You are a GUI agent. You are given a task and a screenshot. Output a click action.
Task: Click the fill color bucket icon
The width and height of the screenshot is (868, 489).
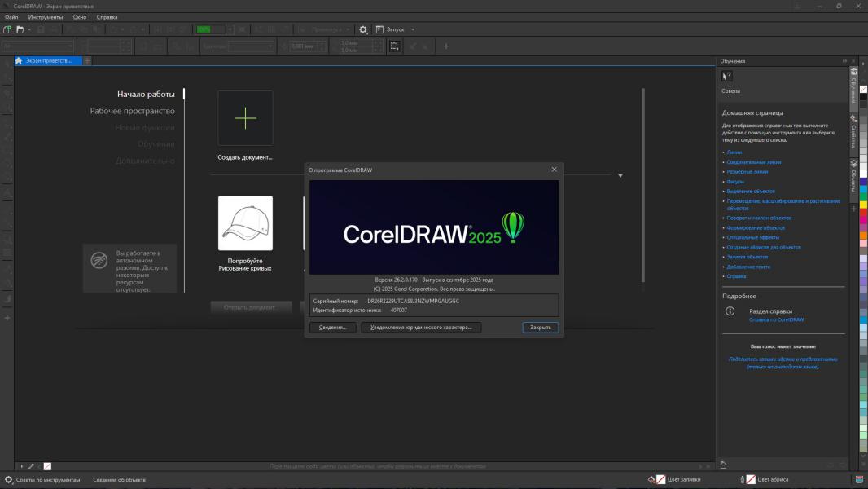tap(651, 480)
